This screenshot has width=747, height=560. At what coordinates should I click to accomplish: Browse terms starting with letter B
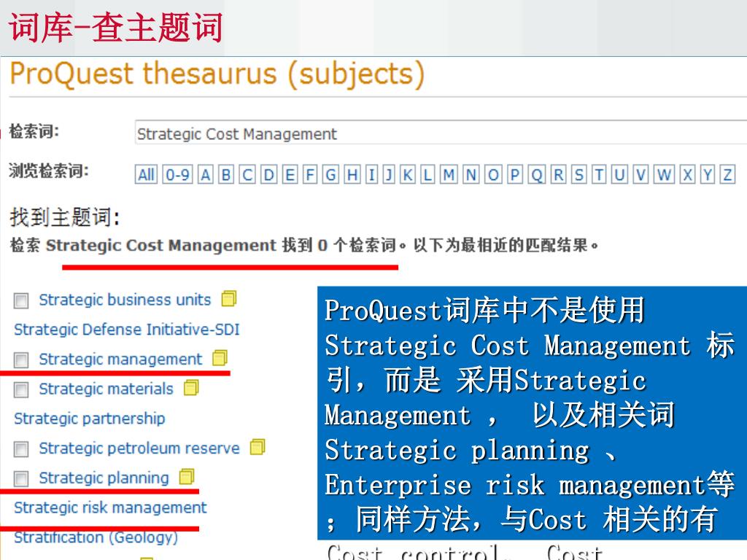226,175
